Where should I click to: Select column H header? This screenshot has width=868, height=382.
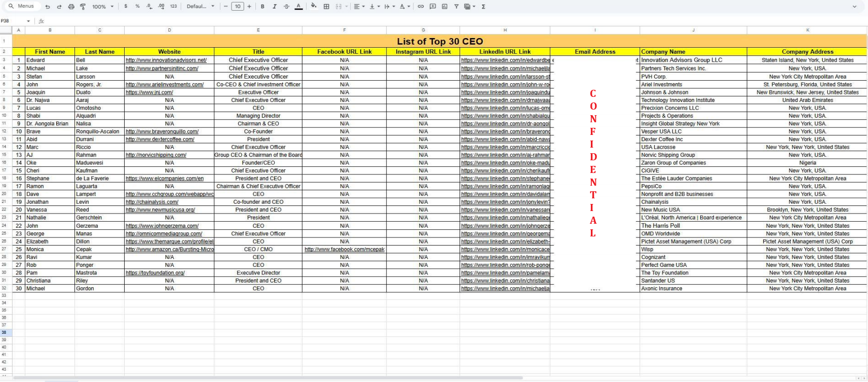[x=505, y=30]
